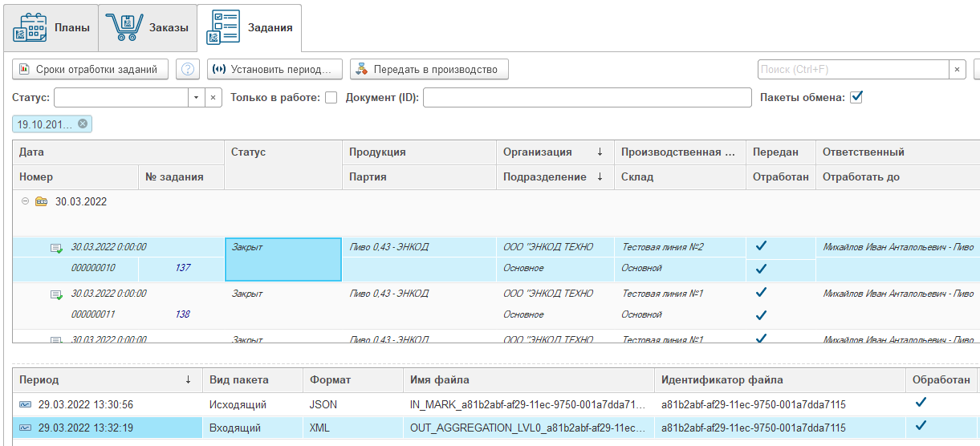Clear the Статус filter with X button
Viewport: 980px width, 446px height.
pyautogui.click(x=213, y=98)
